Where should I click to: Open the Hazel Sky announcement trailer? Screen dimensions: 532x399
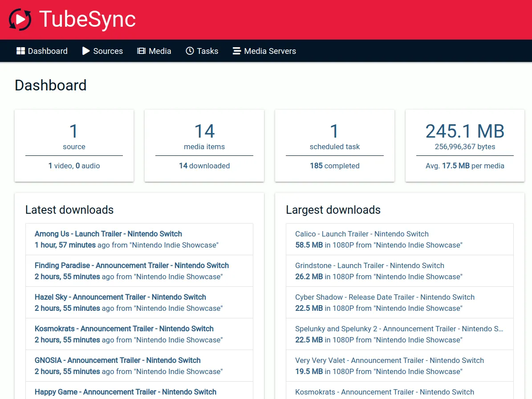coord(120,297)
